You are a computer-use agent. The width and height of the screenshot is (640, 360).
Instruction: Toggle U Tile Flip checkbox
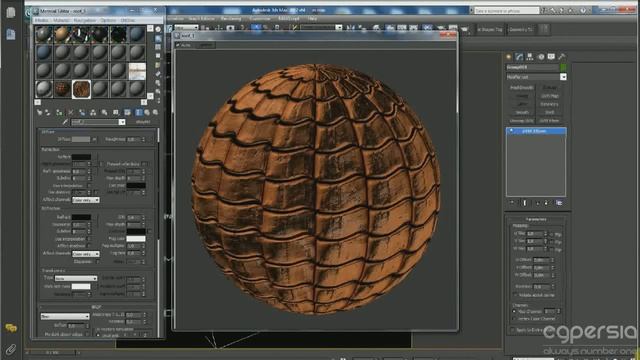tap(552, 234)
